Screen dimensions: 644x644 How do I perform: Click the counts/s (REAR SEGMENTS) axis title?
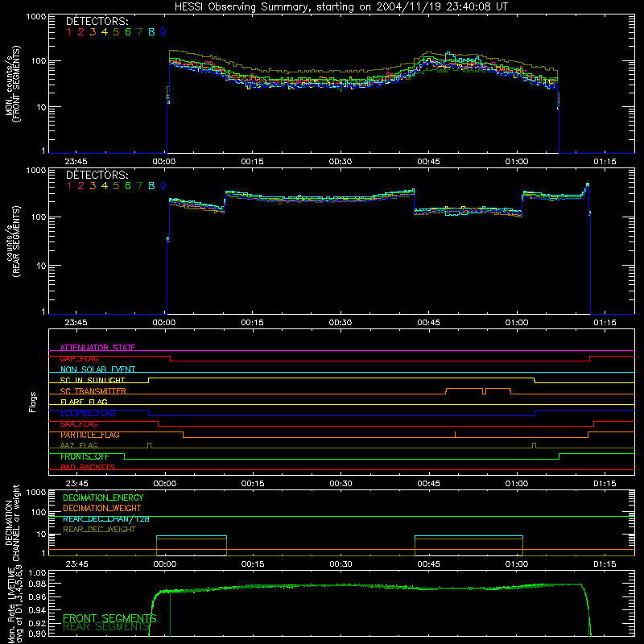(12, 242)
